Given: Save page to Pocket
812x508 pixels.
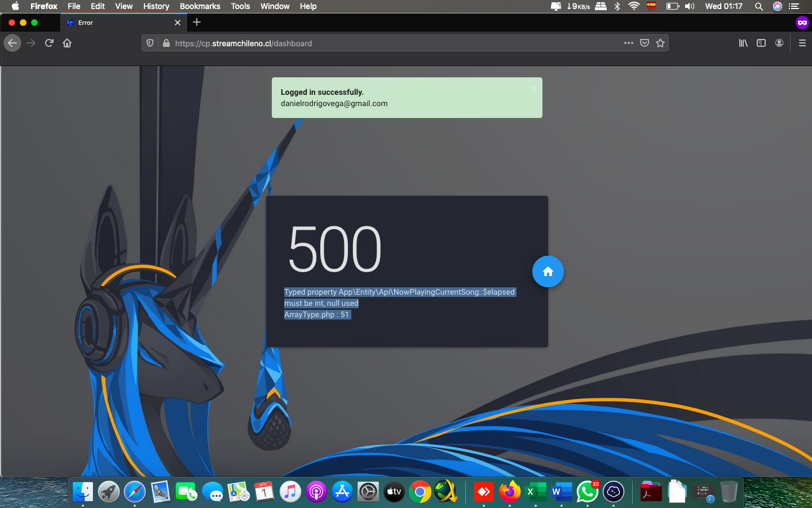Looking at the screenshot, I should click(645, 43).
